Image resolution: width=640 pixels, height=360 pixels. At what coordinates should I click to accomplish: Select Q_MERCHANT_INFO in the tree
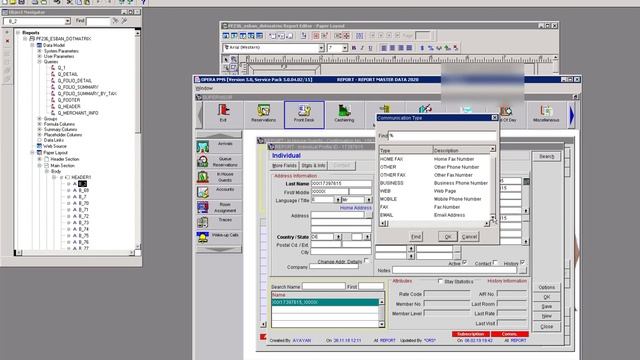(x=78, y=113)
